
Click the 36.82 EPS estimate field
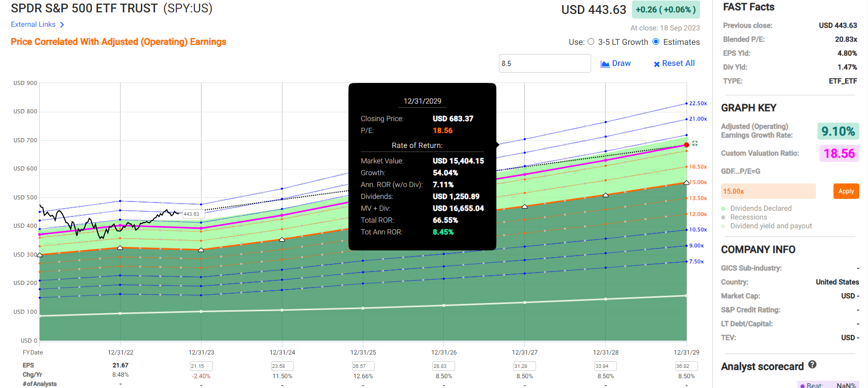tap(687, 366)
